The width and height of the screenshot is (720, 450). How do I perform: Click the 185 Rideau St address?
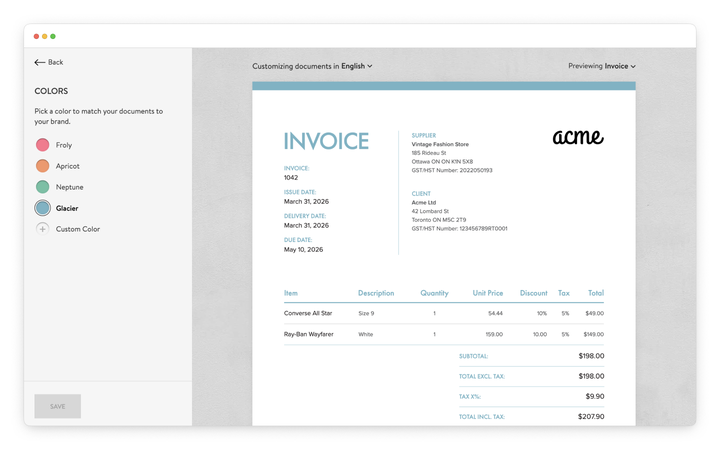point(429,153)
